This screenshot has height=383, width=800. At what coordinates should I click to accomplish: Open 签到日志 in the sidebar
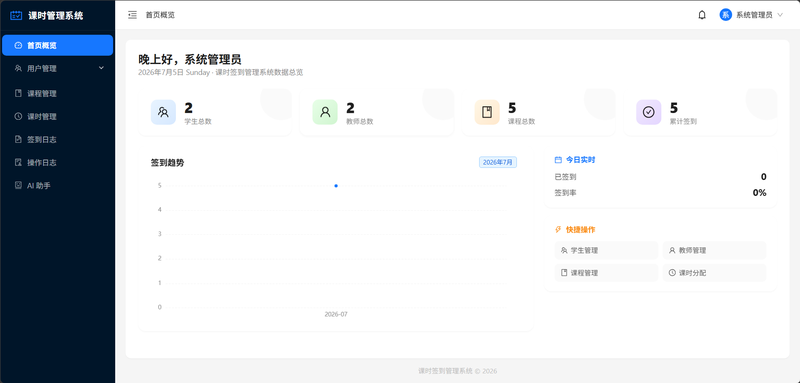[58, 139]
